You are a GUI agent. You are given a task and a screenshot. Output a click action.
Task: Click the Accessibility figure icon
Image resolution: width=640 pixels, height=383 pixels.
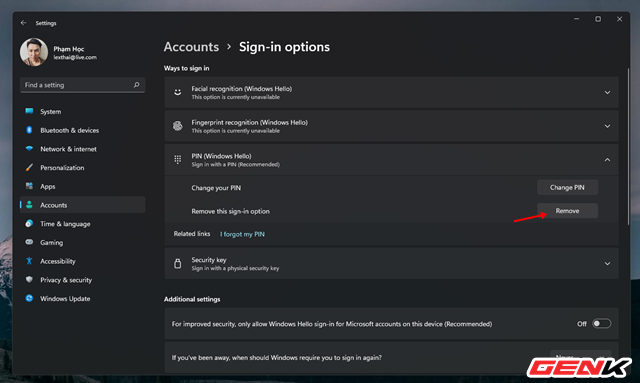pyautogui.click(x=29, y=261)
